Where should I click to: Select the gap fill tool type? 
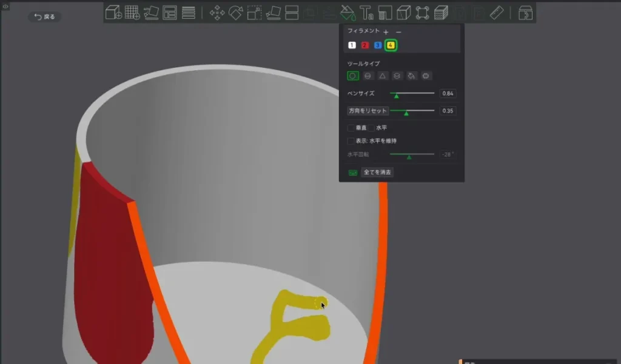click(426, 76)
